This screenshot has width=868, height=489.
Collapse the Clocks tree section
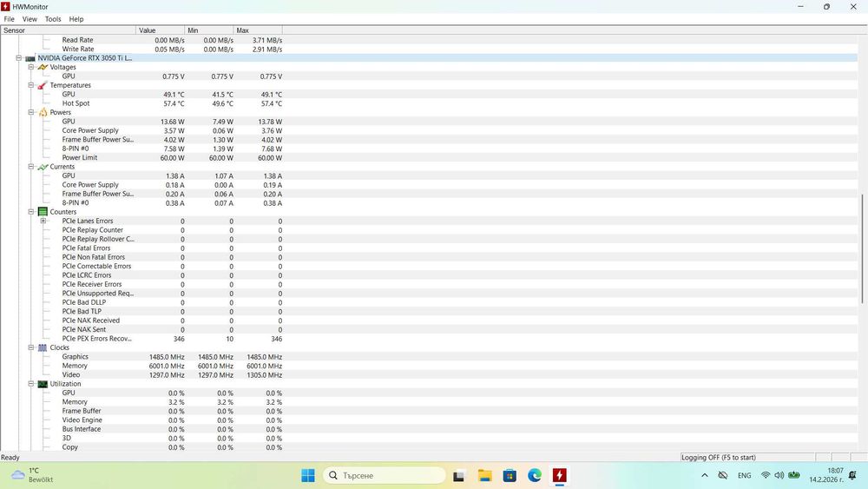31,347
